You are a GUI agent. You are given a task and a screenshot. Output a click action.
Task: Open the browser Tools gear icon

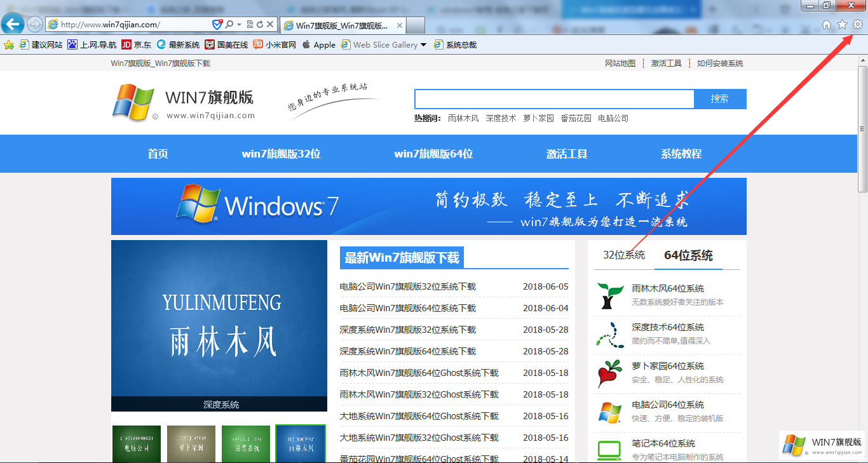click(x=858, y=24)
